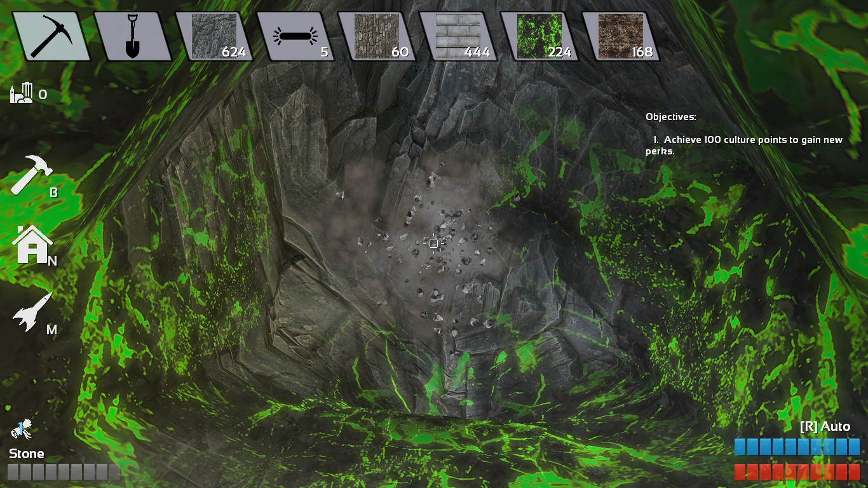This screenshot has width=868, height=488.
Task: Click the culture points city icon
Action: point(21,93)
